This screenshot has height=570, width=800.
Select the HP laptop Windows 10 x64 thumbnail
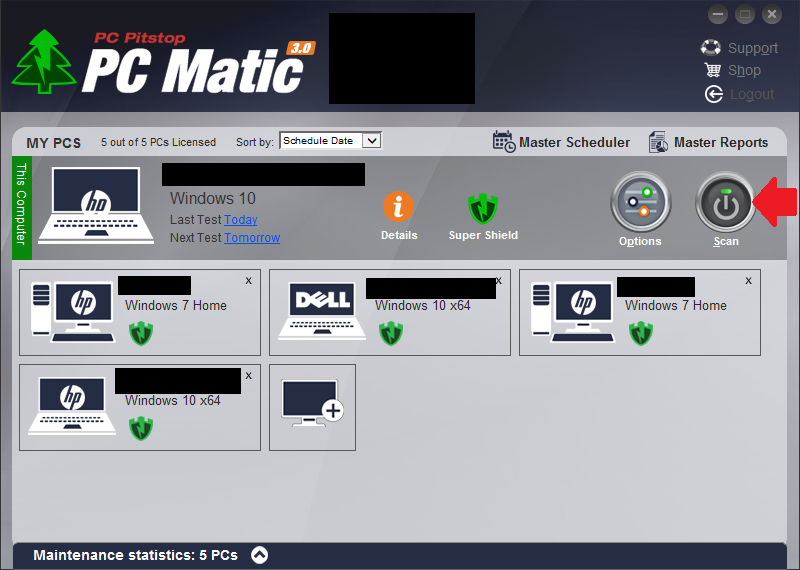[70, 405]
